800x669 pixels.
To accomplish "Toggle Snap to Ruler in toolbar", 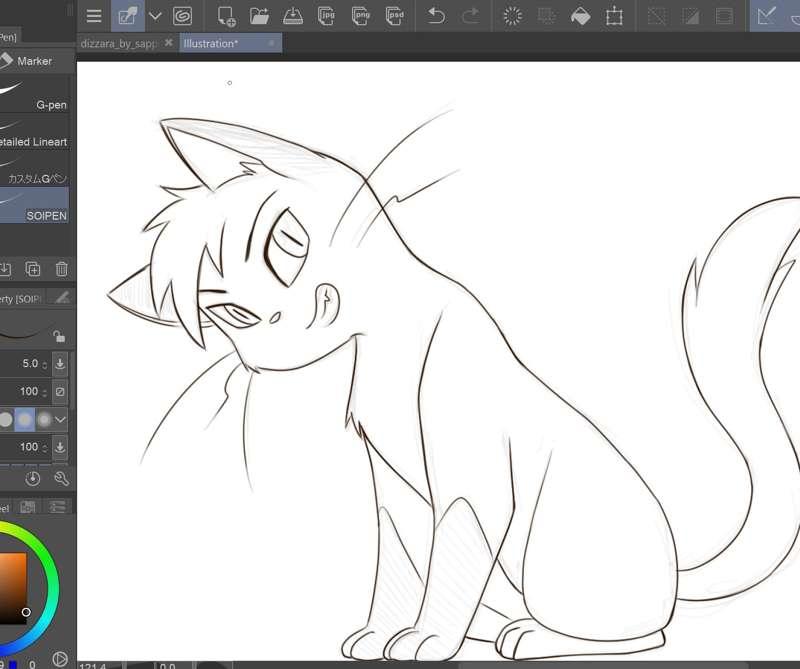I will point(767,16).
